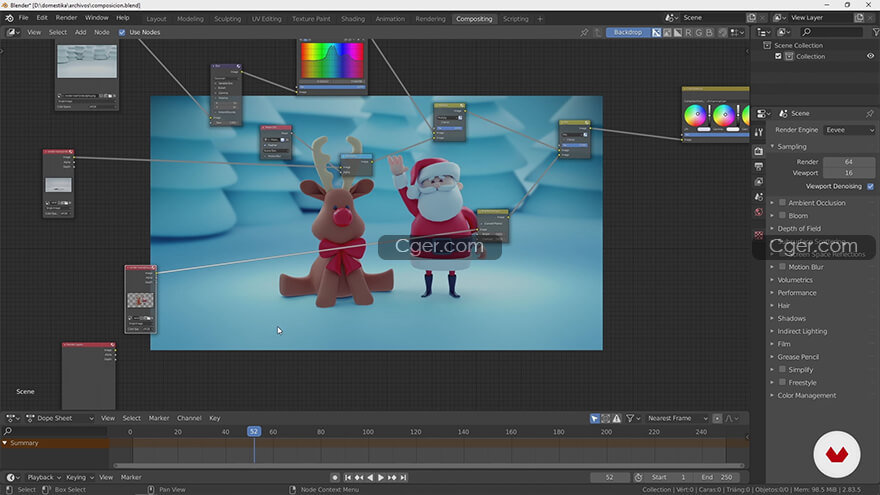Open the scene browse dropdown icon
Screen dimensions: 880x495
click(671, 18)
